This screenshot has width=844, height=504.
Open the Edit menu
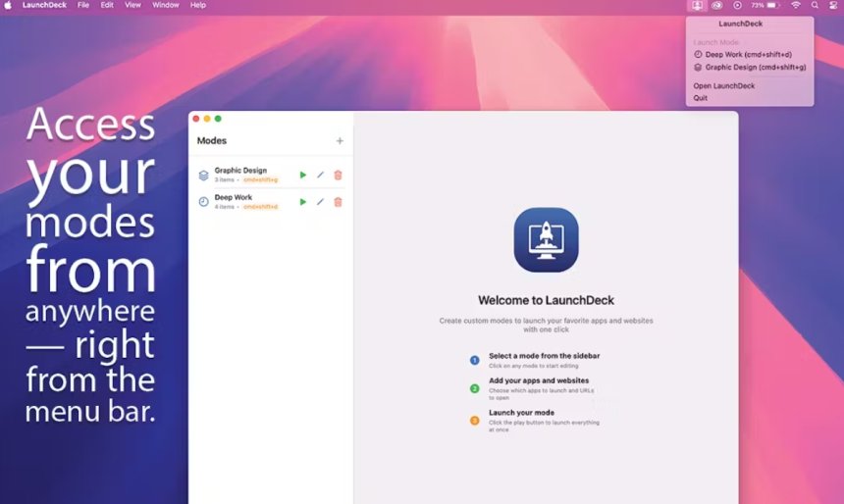pyautogui.click(x=107, y=5)
